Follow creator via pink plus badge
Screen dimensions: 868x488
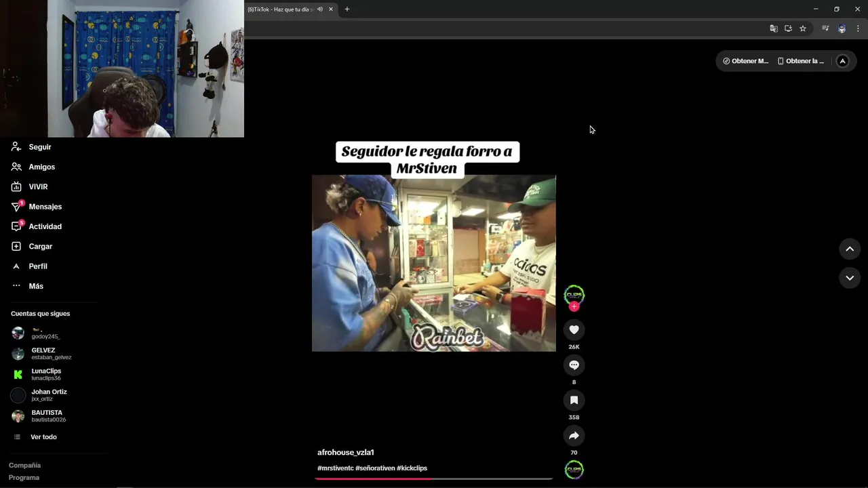[574, 306]
